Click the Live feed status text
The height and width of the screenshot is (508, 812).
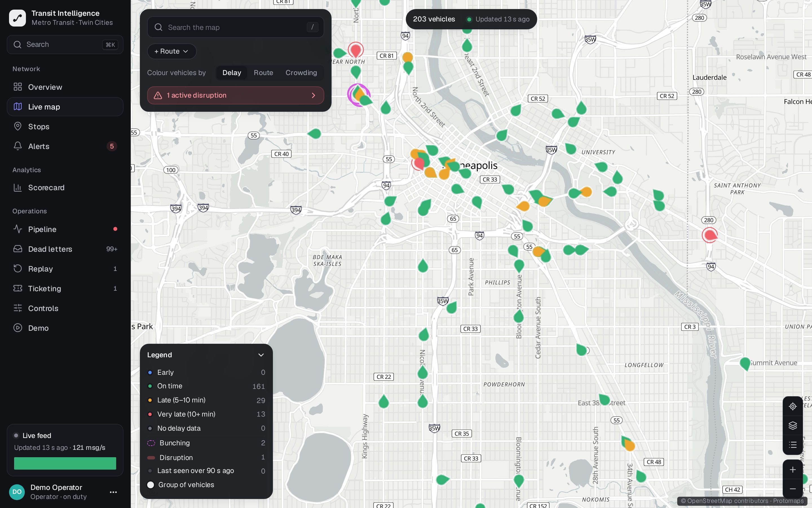[37, 435]
